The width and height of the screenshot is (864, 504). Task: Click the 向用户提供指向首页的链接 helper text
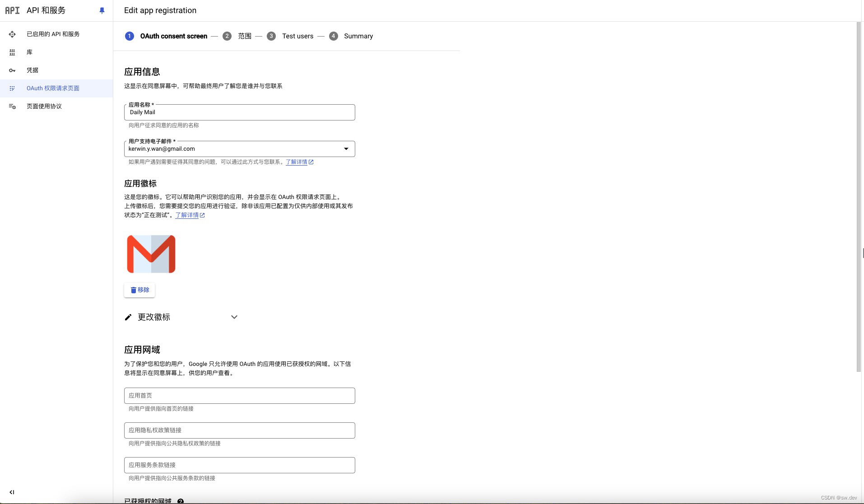(x=161, y=409)
